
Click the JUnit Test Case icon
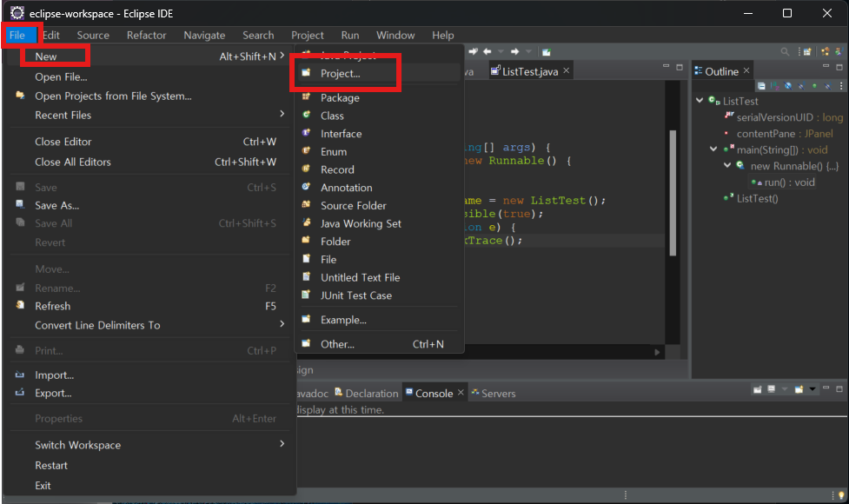[x=306, y=295]
